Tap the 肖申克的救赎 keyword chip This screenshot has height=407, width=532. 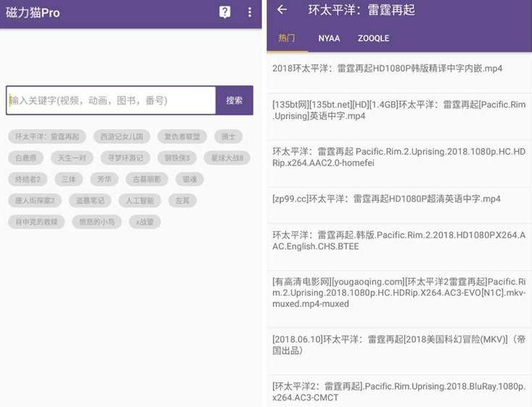[x=36, y=222]
